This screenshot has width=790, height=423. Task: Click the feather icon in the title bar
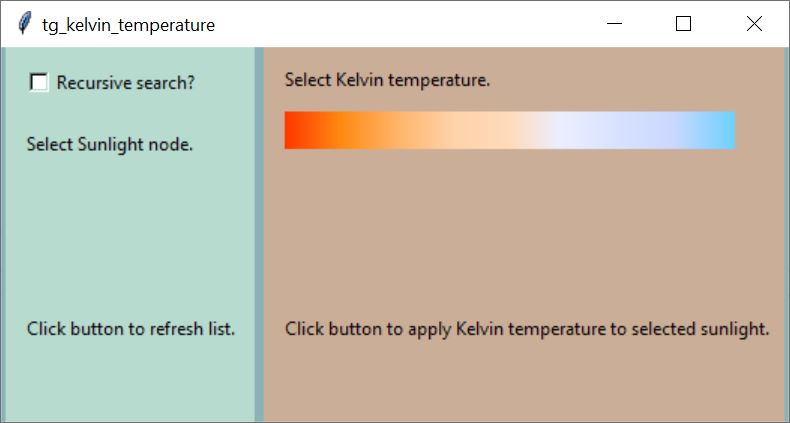tap(24, 24)
